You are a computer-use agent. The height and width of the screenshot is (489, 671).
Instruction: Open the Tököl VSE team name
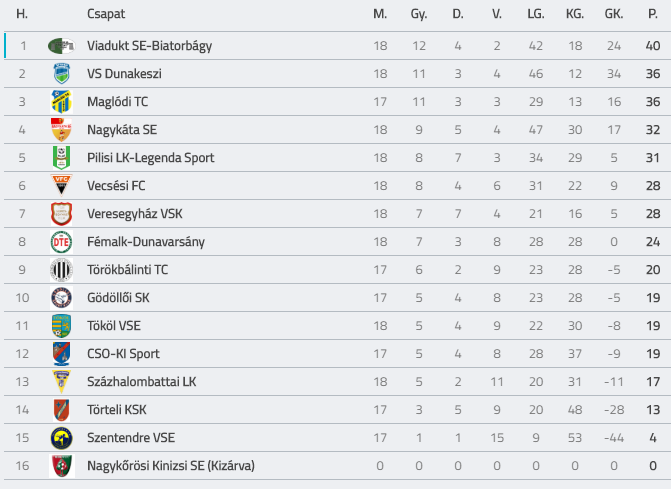(114, 326)
